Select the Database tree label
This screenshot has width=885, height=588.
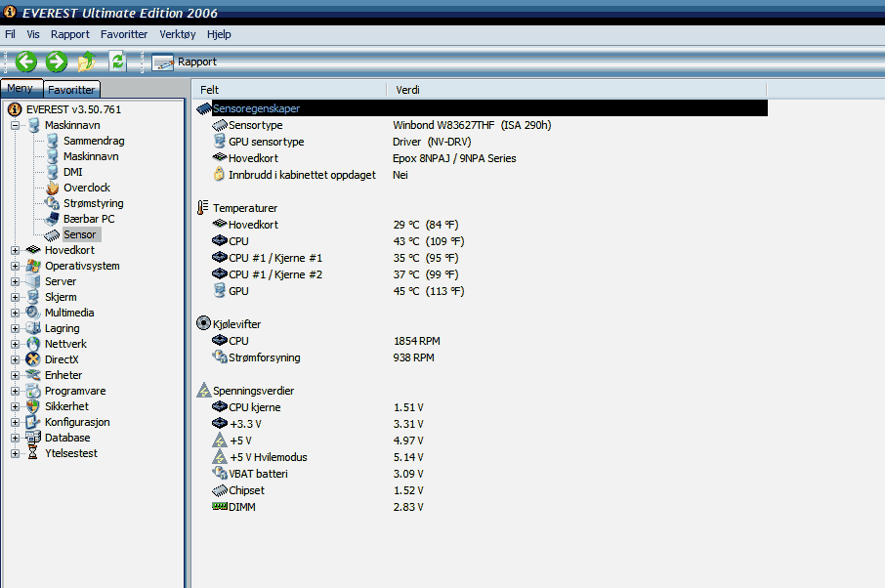(x=67, y=438)
